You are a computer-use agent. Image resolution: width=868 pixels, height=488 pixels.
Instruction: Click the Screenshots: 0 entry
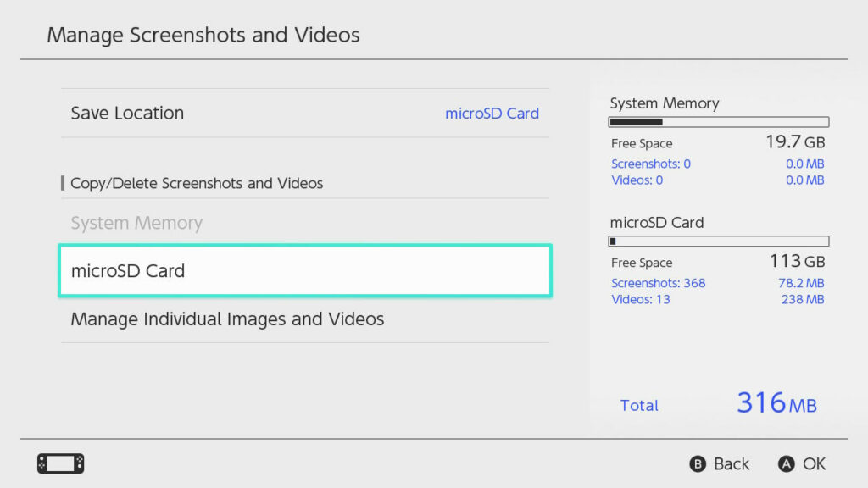coord(650,164)
